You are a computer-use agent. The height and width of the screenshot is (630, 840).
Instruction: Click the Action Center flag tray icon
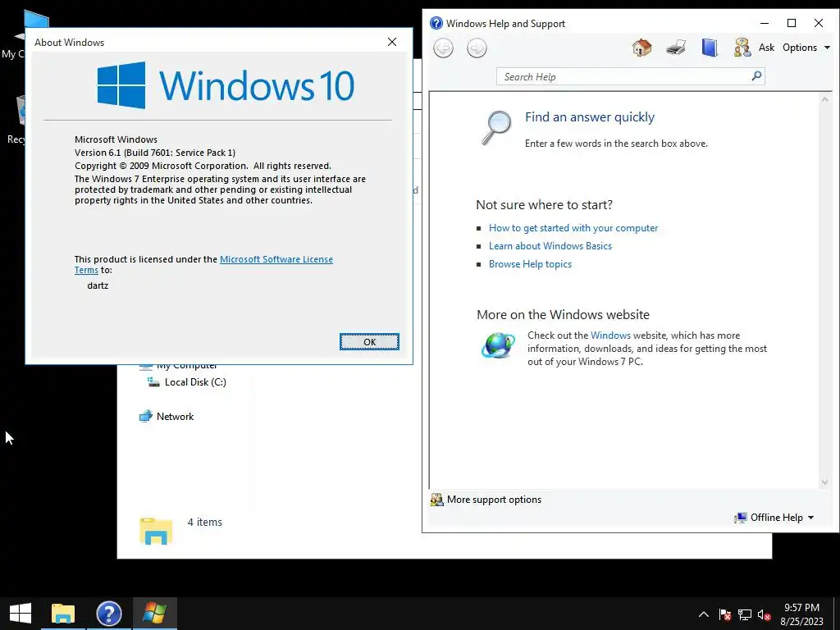[725, 614]
